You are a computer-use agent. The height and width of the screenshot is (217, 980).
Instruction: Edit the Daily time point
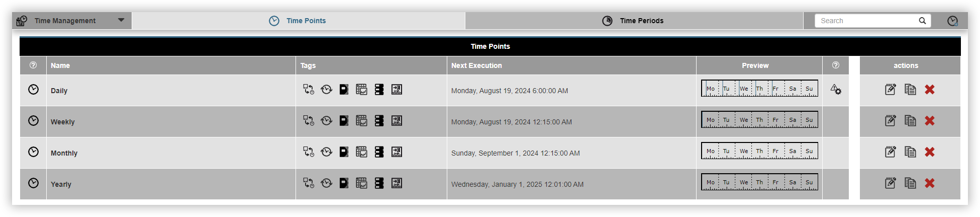pos(890,90)
